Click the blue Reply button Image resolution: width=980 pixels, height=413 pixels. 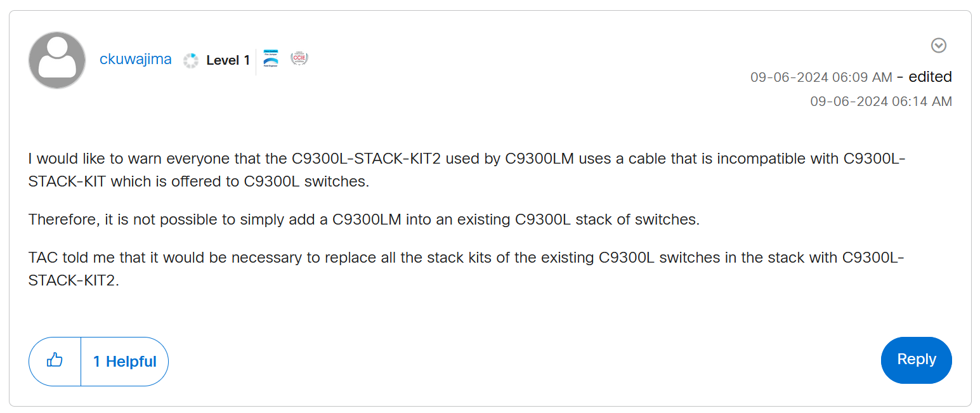(x=916, y=360)
